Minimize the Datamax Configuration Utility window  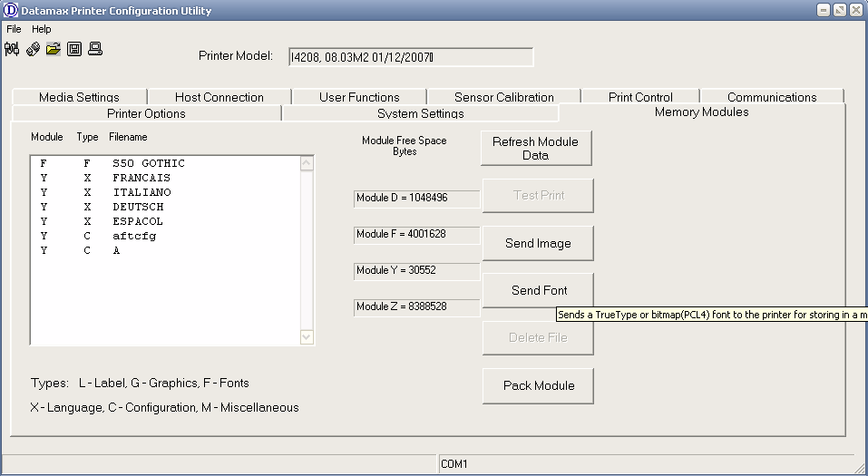(x=824, y=10)
